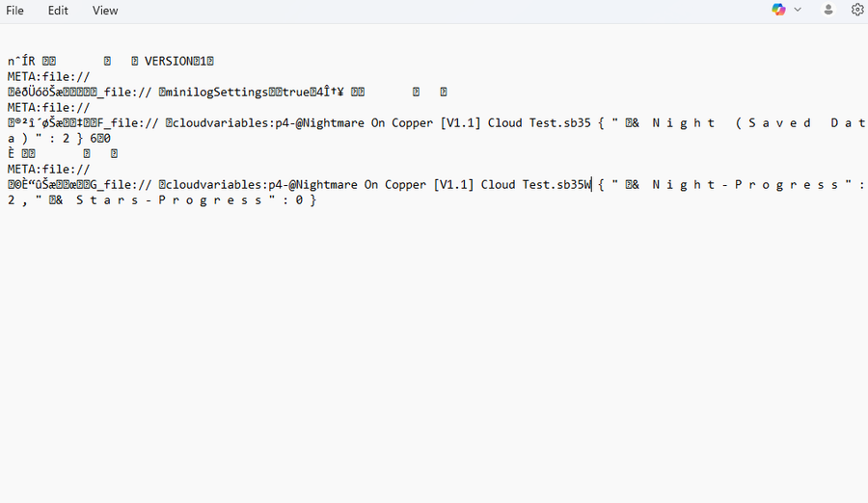Open the account profile icon
Viewport: 868px width, 503px height.
click(828, 10)
